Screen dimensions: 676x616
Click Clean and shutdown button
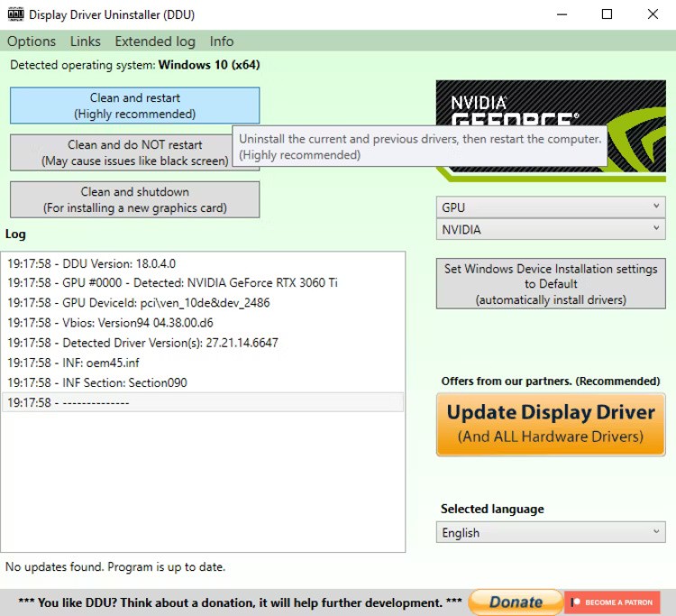point(134,199)
